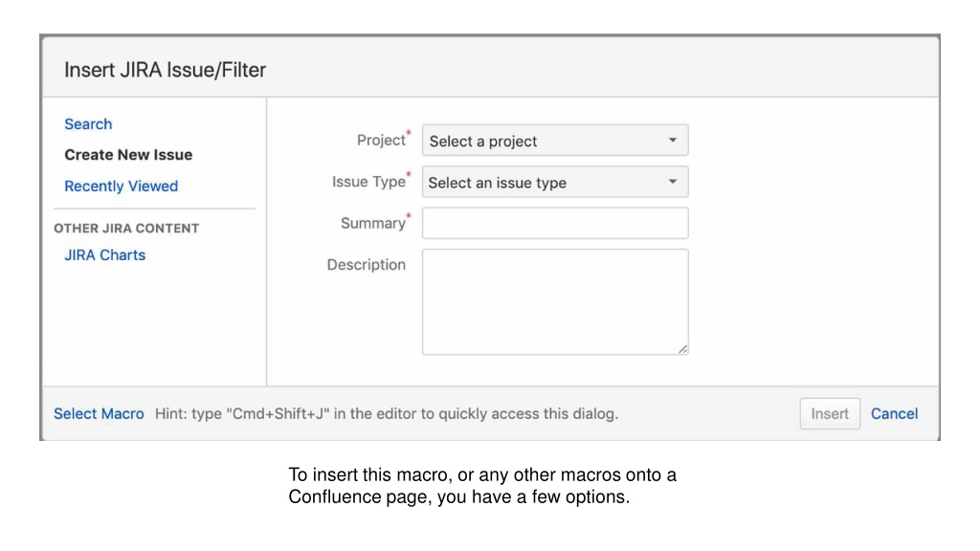Click the arrow on Project dropdown
Viewport: 980px width, 551px height.
point(673,140)
